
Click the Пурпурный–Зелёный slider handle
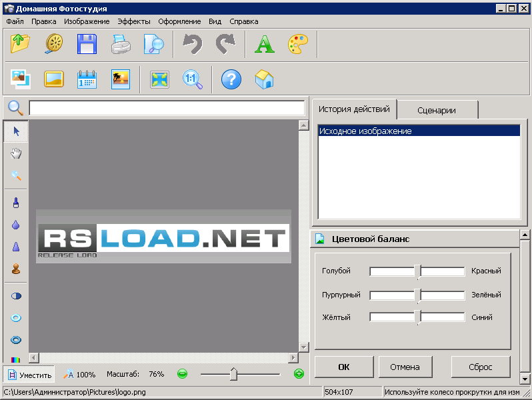[x=418, y=295]
